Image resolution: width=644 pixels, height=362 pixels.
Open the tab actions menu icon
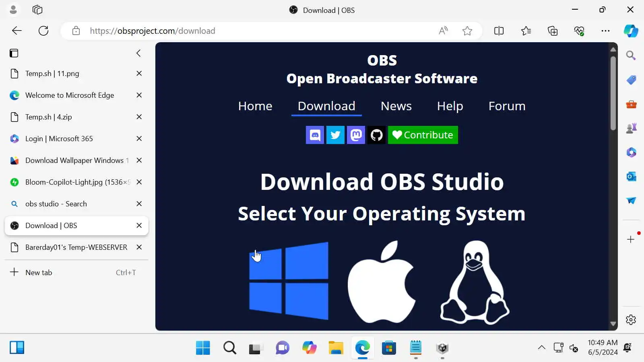14,53
